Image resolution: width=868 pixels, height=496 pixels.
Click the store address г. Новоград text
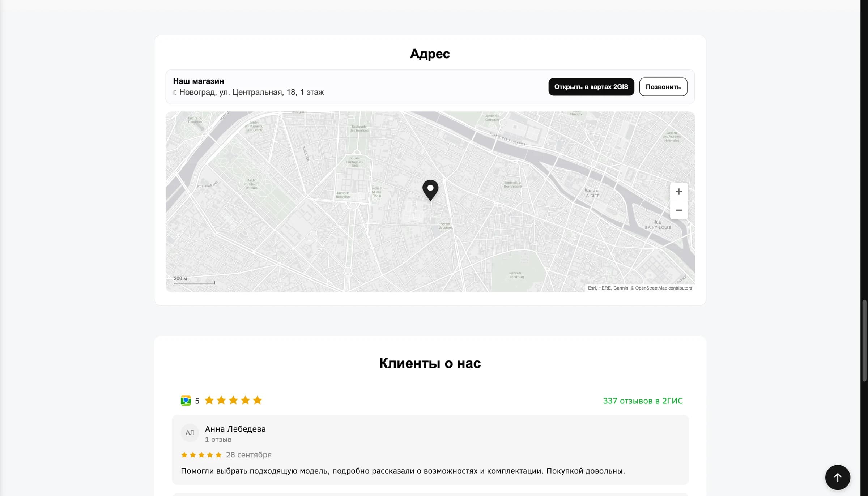248,92
